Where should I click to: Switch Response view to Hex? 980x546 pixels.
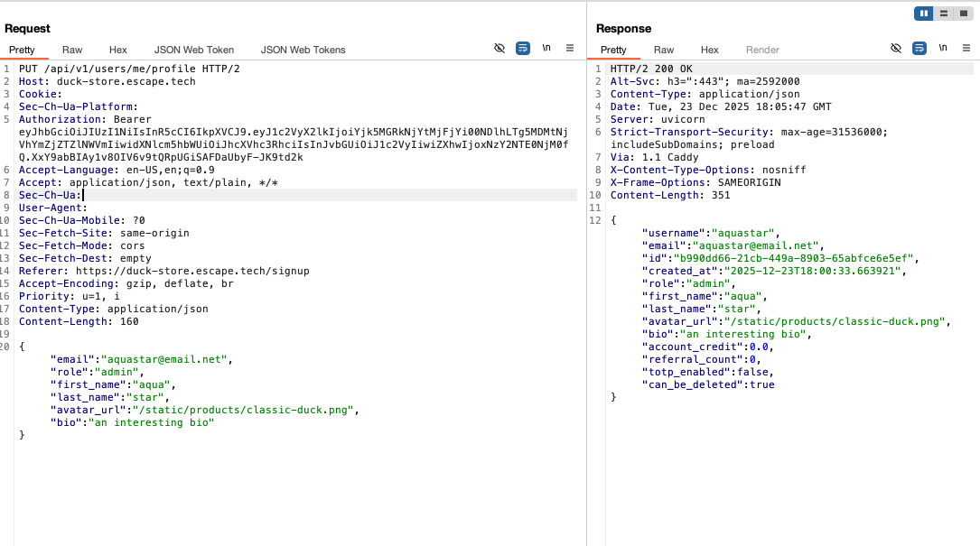point(709,50)
